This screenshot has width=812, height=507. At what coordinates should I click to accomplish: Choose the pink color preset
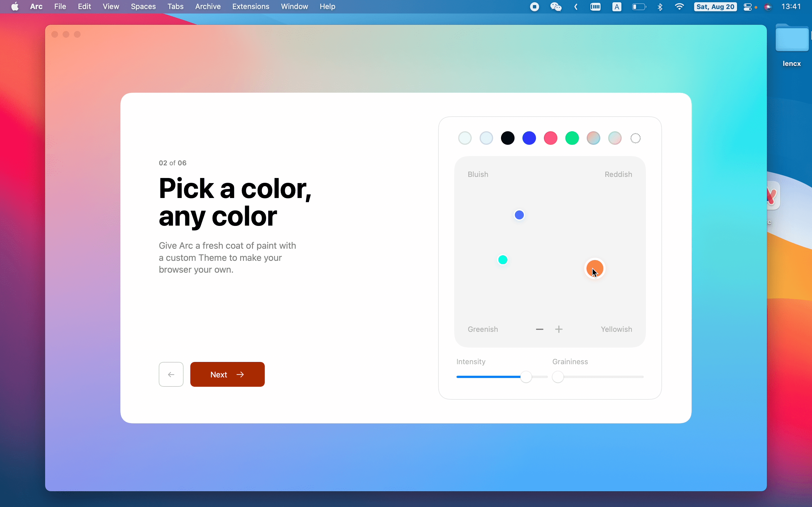click(550, 138)
